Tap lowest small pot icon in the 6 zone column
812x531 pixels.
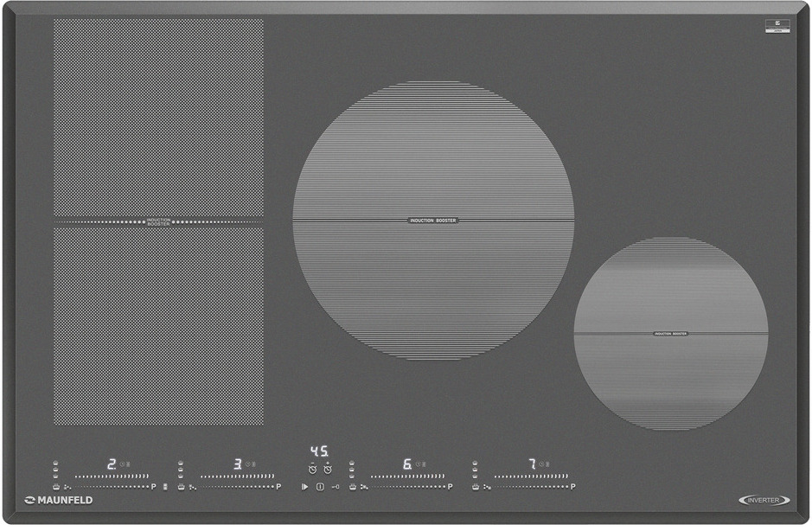[352, 477]
